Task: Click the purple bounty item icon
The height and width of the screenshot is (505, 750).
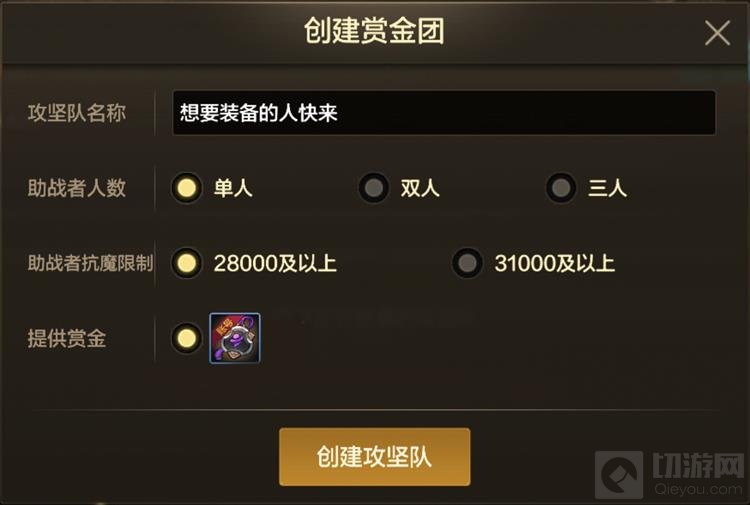Action: [x=235, y=338]
